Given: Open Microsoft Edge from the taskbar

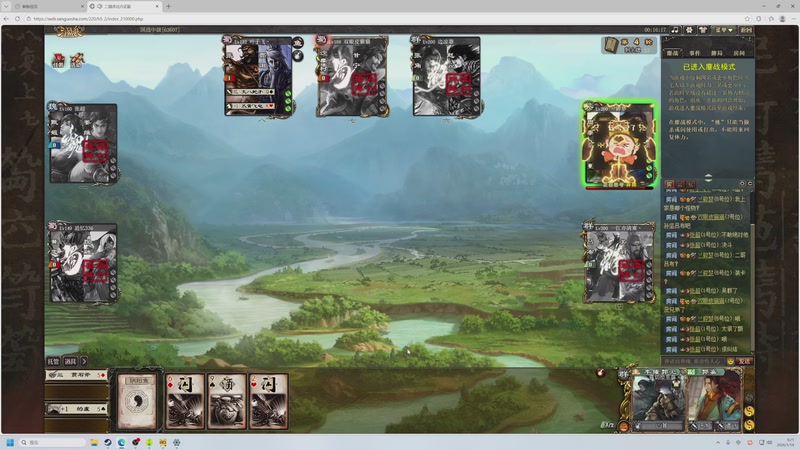Looking at the screenshot, I should click(121, 442).
